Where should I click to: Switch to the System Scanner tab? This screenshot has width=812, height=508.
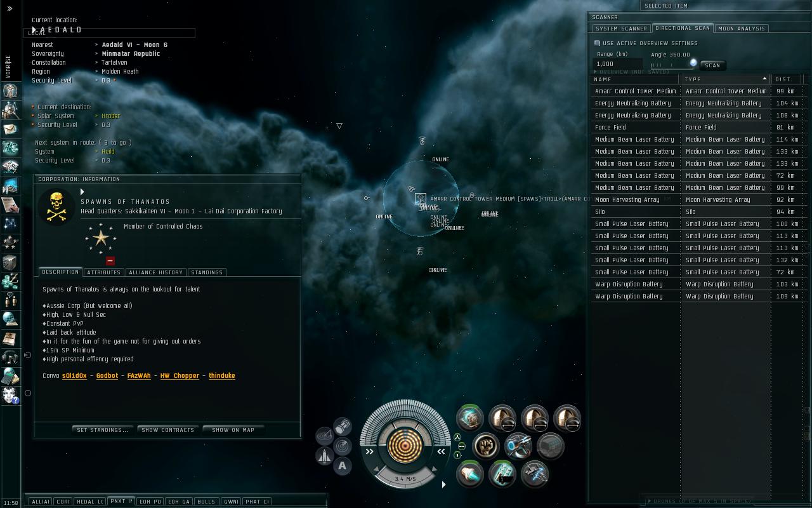click(621, 29)
